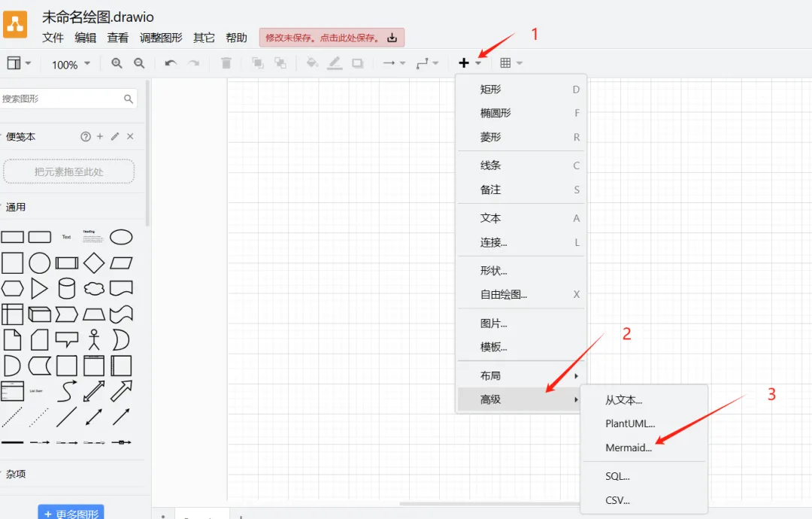Open the fill color bucket tool

pyautogui.click(x=312, y=62)
